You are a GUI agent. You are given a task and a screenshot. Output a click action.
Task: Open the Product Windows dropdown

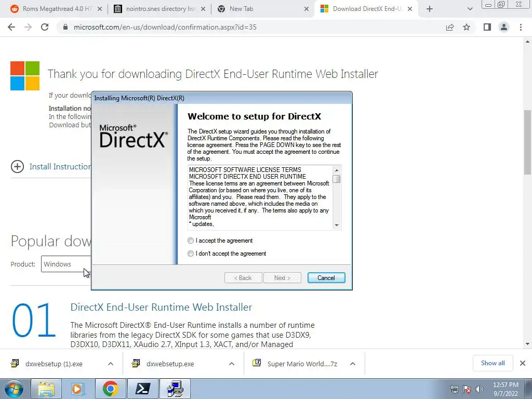[66, 264]
